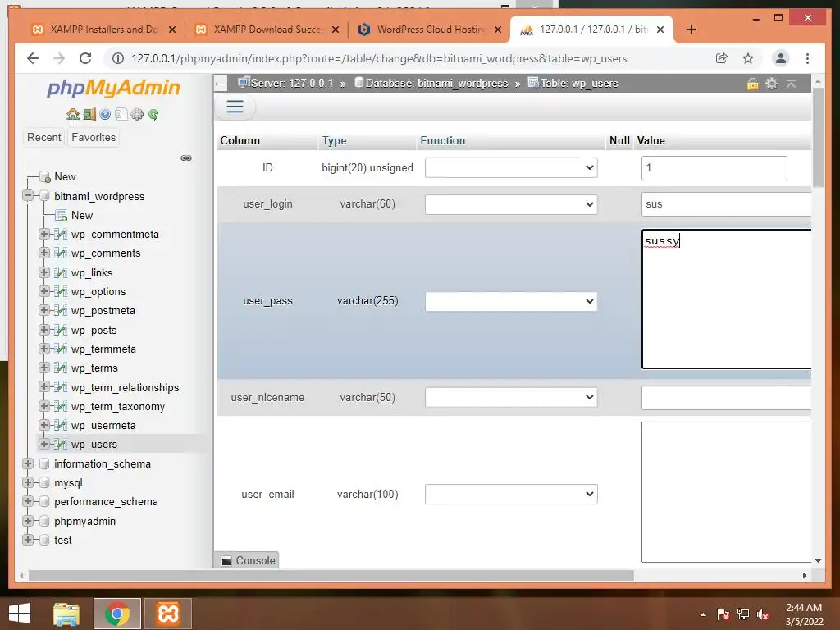This screenshot has width=840, height=630.
Task: Show hidden system tray icons arrow
Action: click(703, 614)
